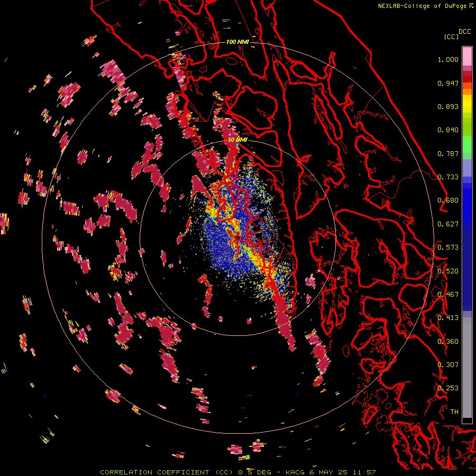Screen dimensions: 476x476
Task: Click the 0.573 scale value
Action: 448,248
